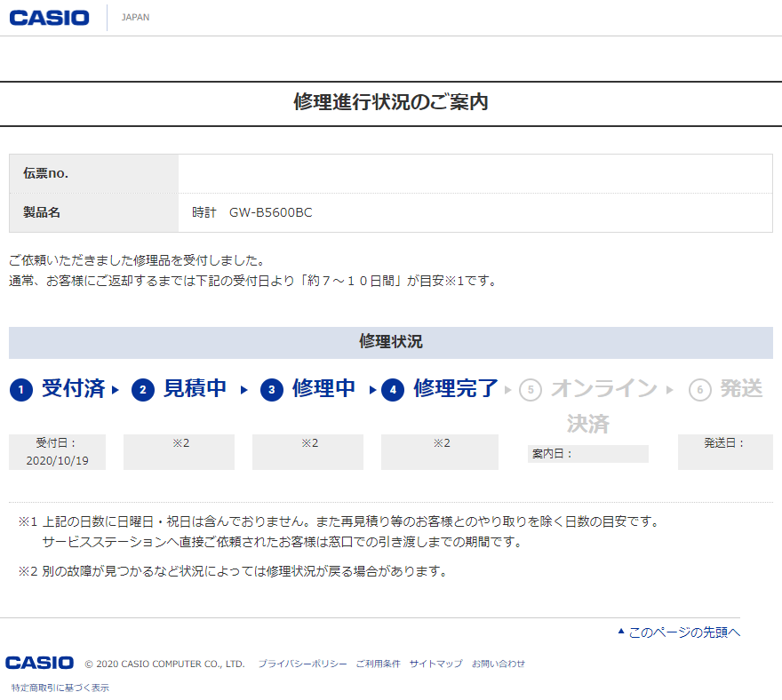Go to このページの先頭へ link
The image size is (782, 700).
(682, 632)
